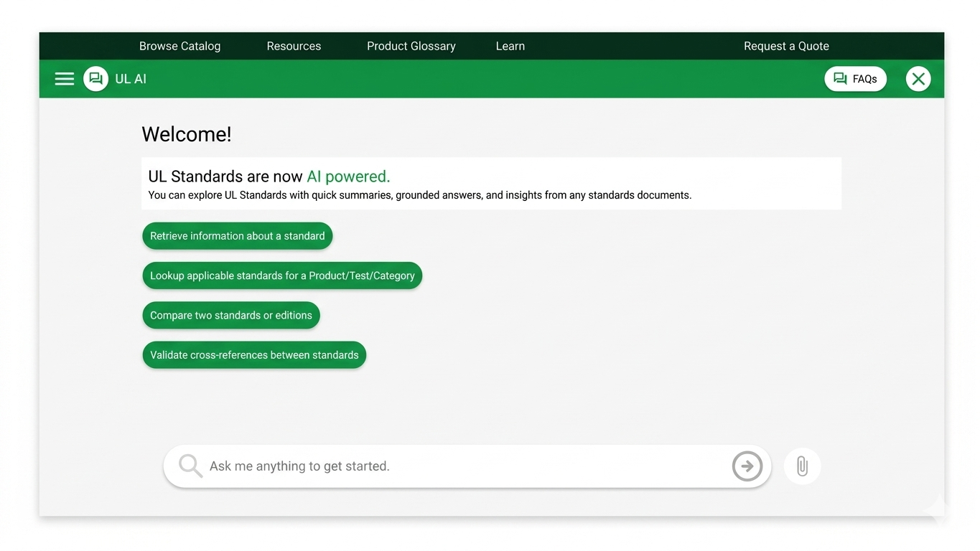
Task: Click the 'Welcome!' heading
Action: click(x=187, y=134)
